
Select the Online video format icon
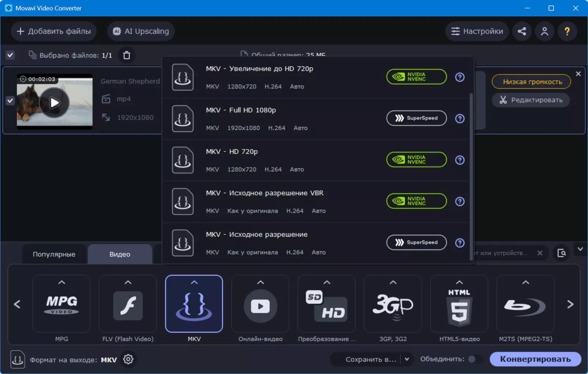[260, 304]
